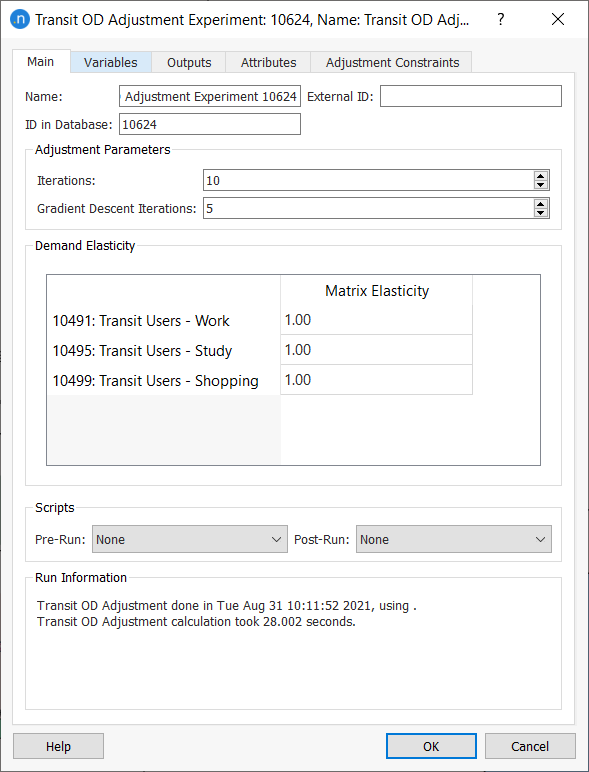
Task: Switch to the Main tab
Action: [x=41, y=62]
